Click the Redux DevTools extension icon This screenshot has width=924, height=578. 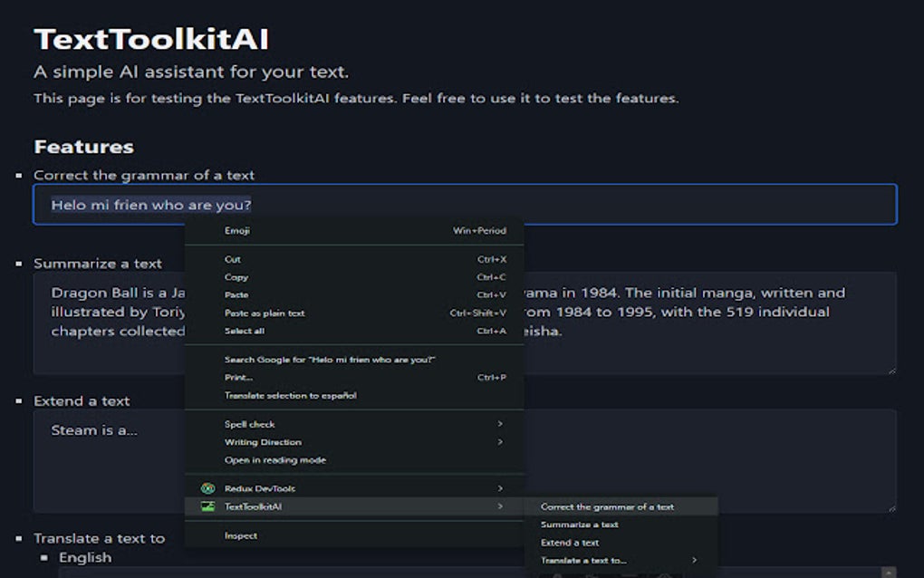pos(207,488)
